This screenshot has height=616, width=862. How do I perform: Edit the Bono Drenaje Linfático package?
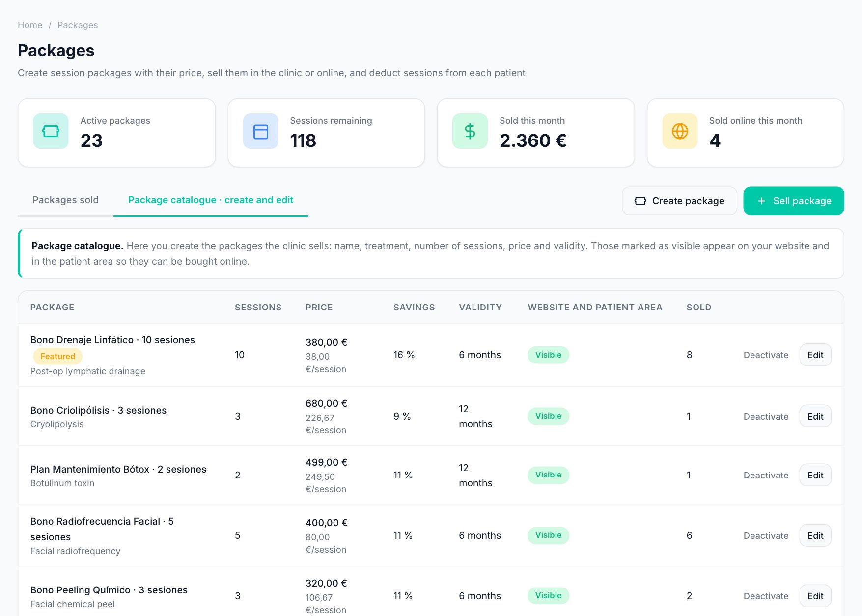click(x=815, y=355)
